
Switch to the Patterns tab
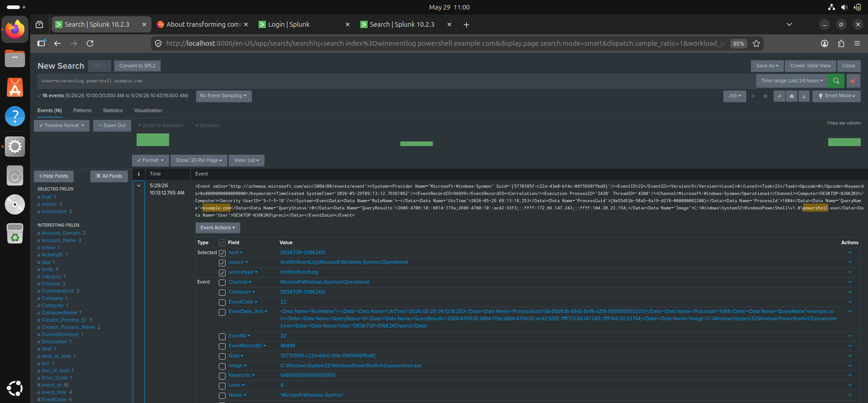(82, 110)
